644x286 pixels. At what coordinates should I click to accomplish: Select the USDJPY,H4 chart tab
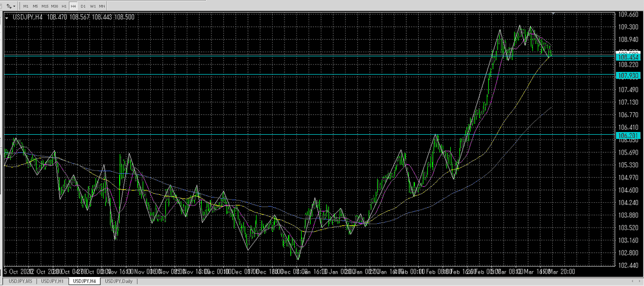pos(85,281)
